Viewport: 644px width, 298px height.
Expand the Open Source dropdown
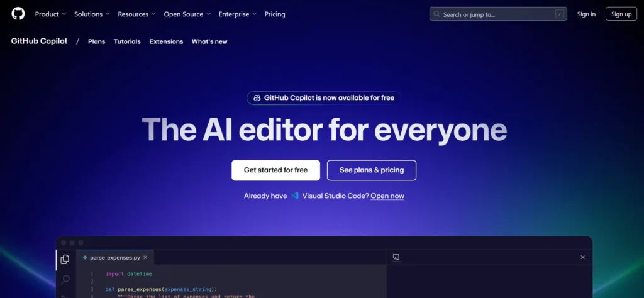click(x=187, y=14)
